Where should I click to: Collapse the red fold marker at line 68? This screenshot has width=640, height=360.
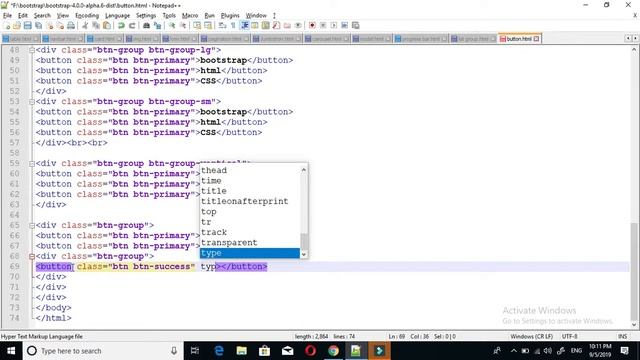31,256
